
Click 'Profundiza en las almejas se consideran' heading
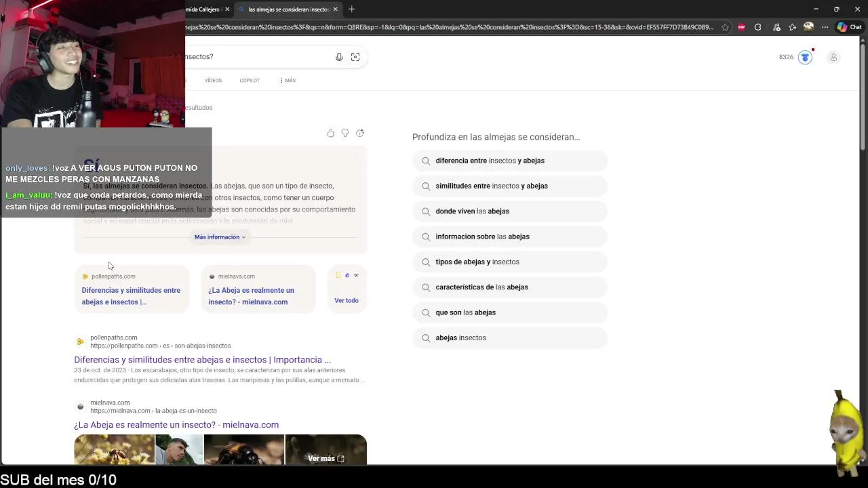[x=496, y=137]
